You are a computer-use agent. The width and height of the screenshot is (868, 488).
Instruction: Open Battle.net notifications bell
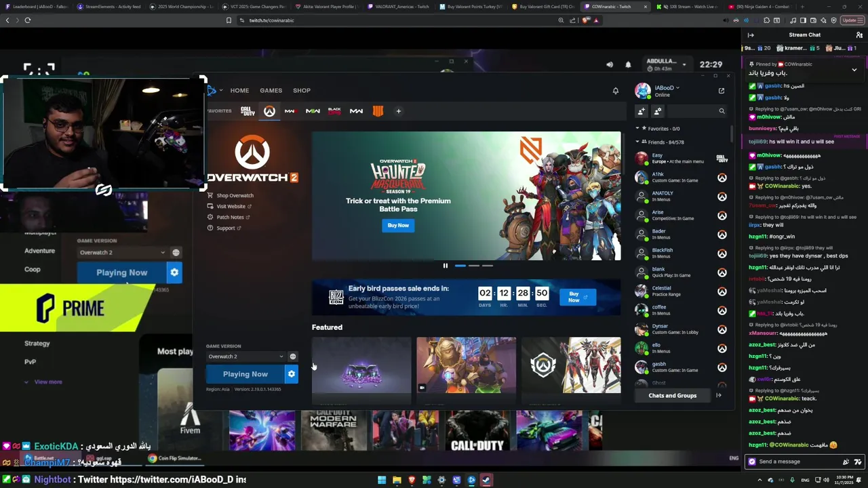coord(616,91)
